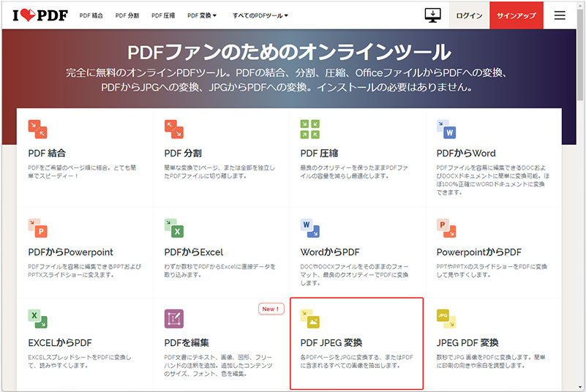Open the hamburger menu
Viewport: 586px width, 392px height.
tap(560, 15)
